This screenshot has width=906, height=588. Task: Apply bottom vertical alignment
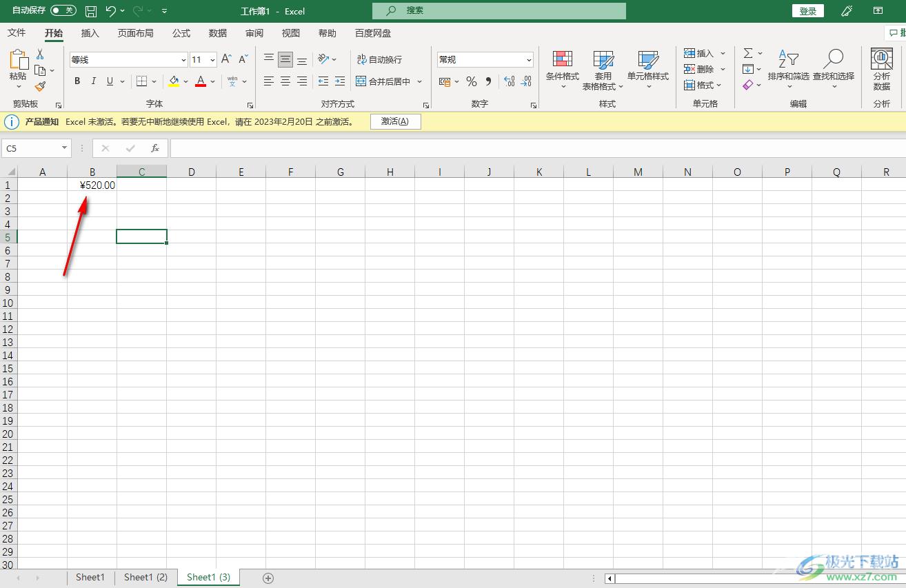click(302, 59)
